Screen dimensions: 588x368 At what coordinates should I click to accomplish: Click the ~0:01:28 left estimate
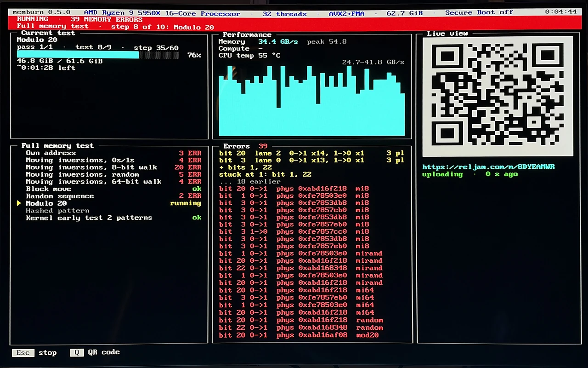click(46, 68)
